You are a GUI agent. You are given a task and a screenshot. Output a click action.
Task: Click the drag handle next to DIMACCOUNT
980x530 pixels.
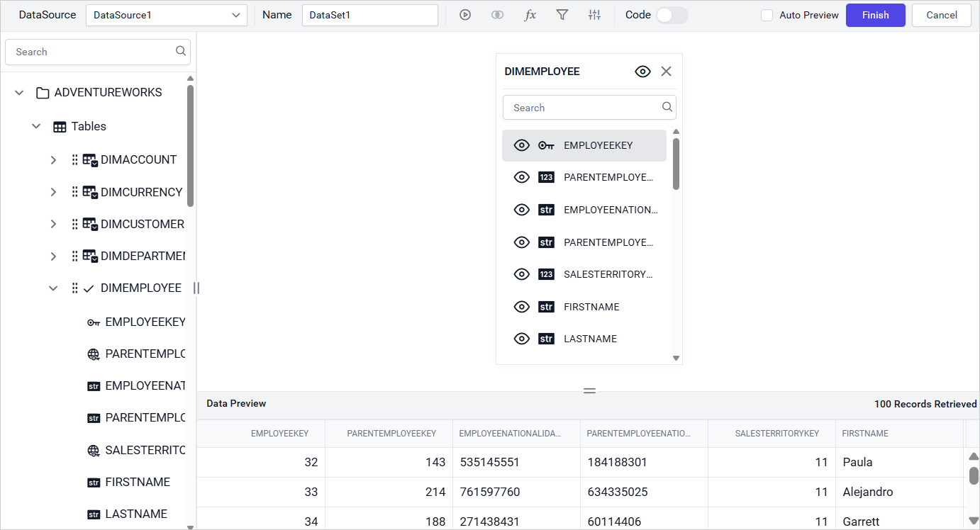(x=74, y=160)
